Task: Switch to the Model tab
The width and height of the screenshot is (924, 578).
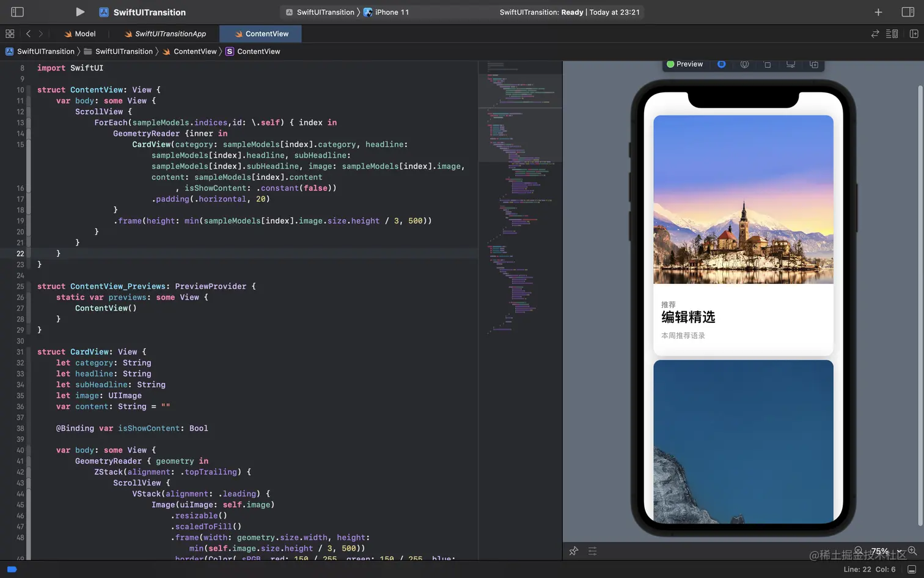Action: [x=80, y=34]
